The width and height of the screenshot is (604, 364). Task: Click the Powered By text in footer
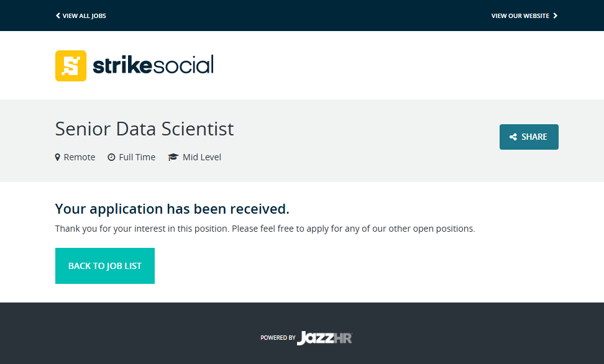(278, 338)
